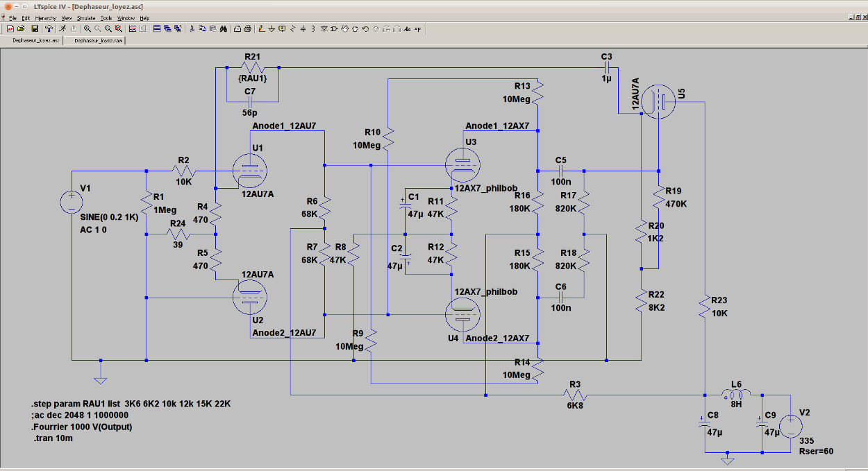868x471 pixels.
Task: Zoom to fit the full schematic
Action: pos(119,28)
